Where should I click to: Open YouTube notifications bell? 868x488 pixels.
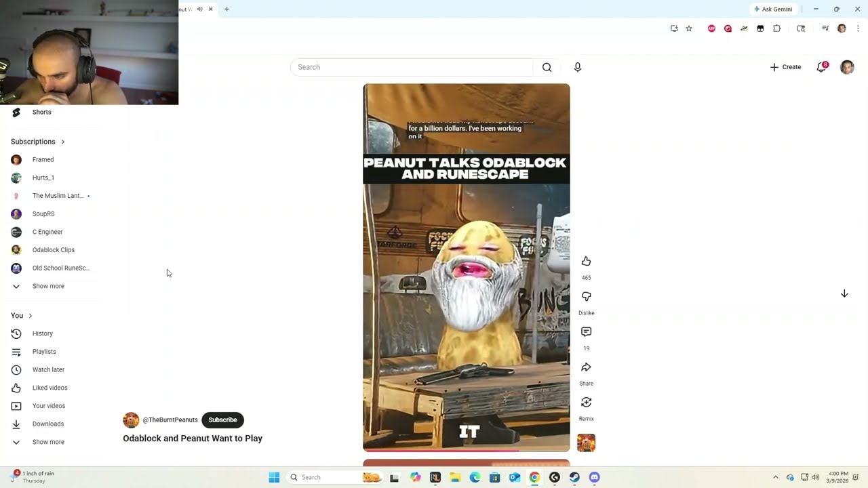pos(821,67)
